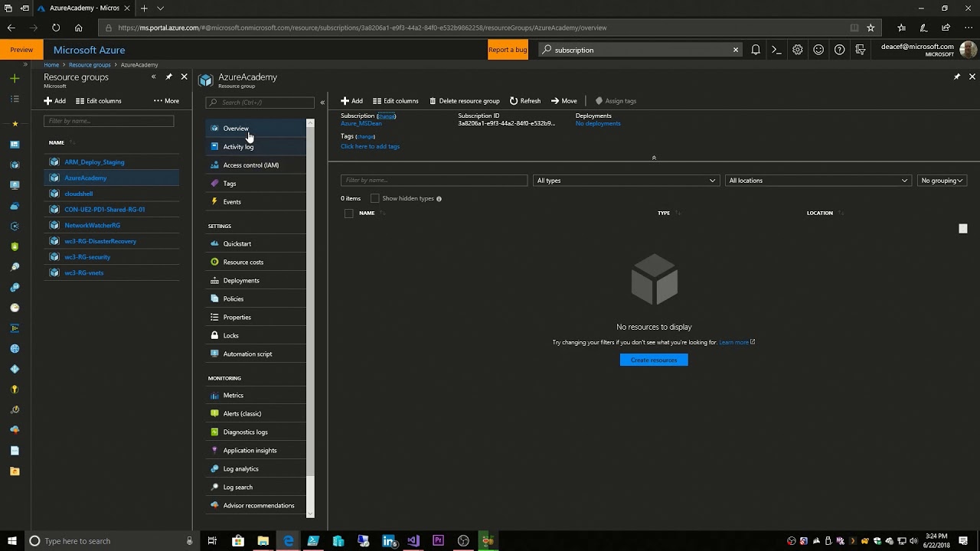
Task: Open Application insights
Action: (256, 450)
